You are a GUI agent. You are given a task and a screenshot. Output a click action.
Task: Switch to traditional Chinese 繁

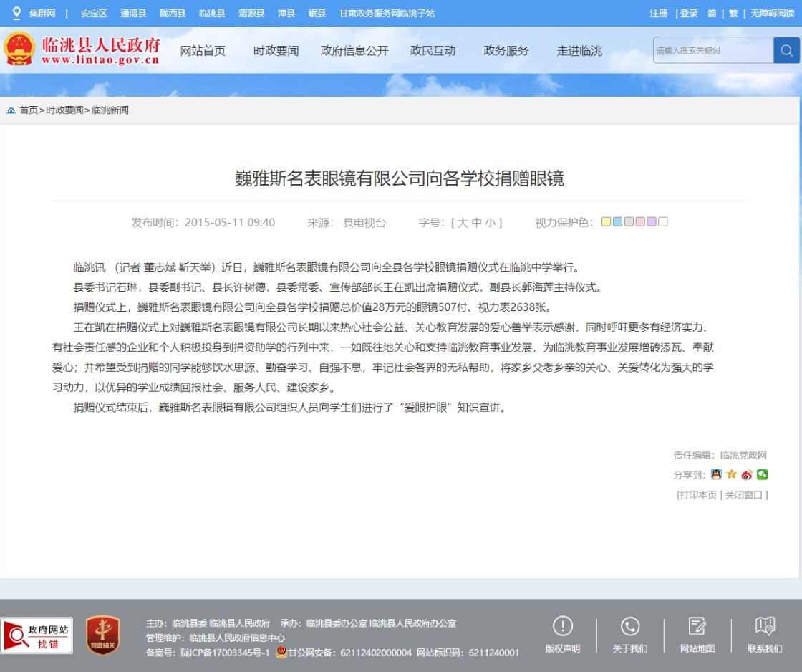[x=733, y=14]
